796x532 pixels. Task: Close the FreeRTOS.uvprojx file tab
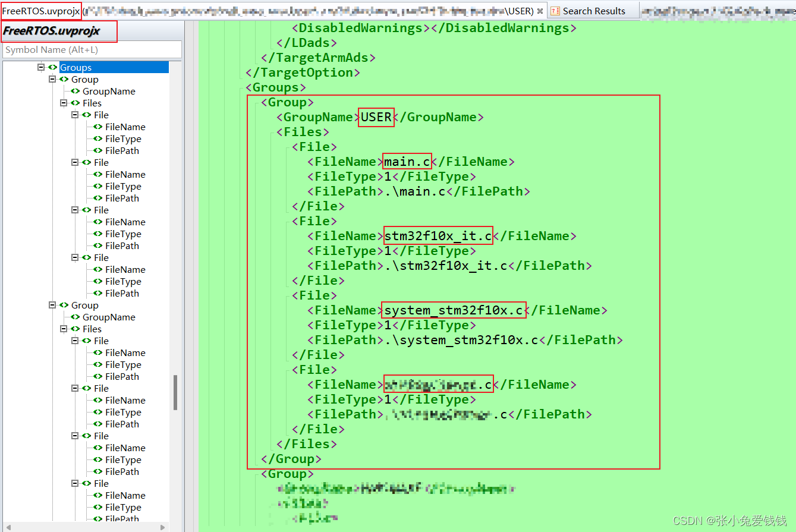pos(540,11)
